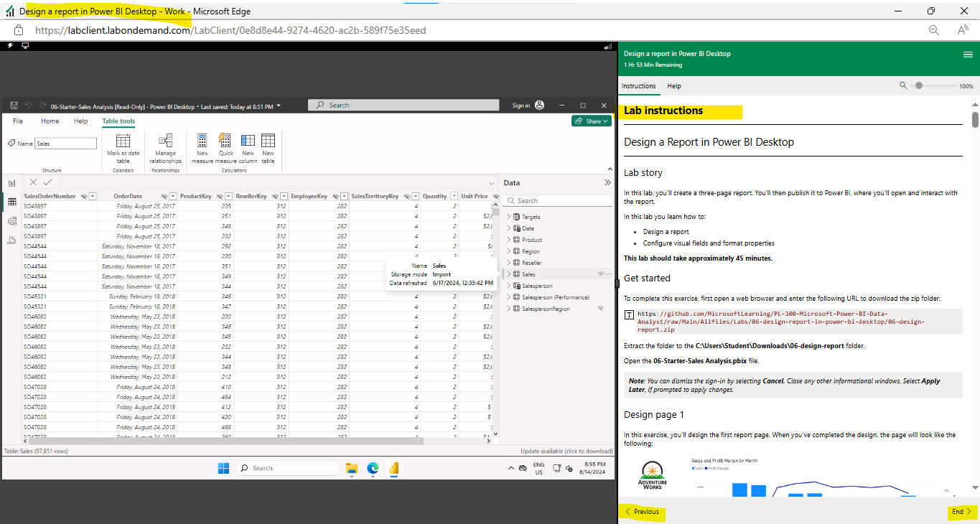Expand the Product table fields
The width and height of the screenshot is (980, 524).
pos(508,240)
